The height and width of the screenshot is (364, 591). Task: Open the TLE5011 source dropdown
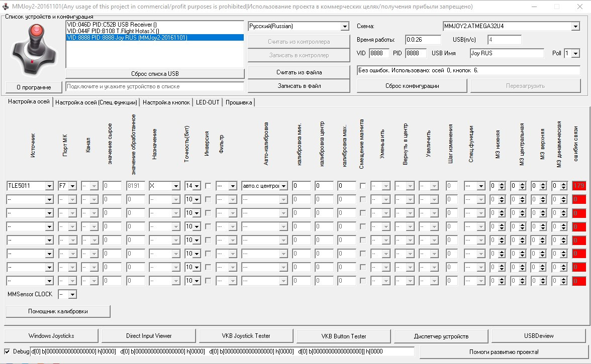tap(49, 186)
